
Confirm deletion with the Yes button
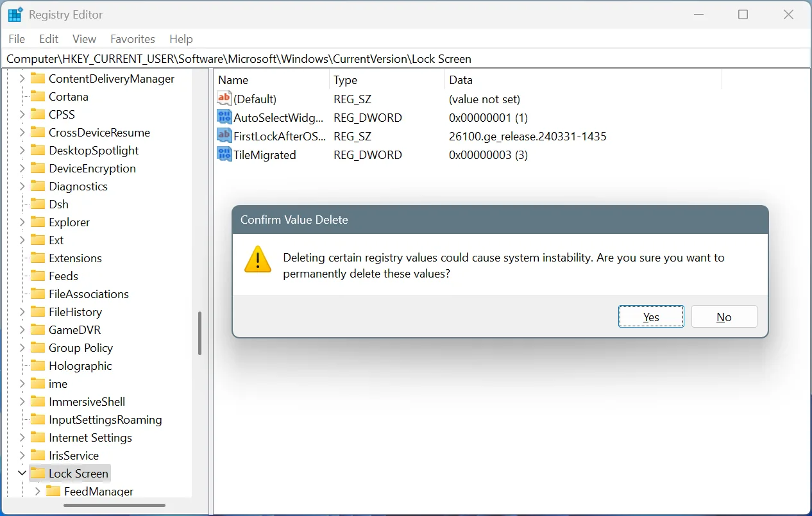[651, 317]
